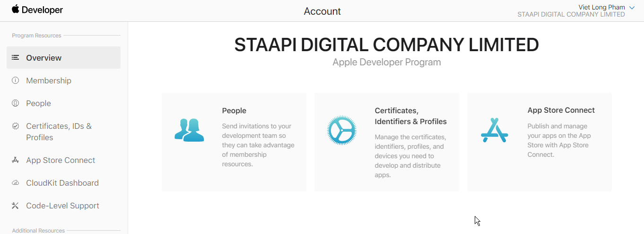The width and height of the screenshot is (644, 234).
Task: Click the CloudKit Dashboard cloud icon
Action: click(x=16, y=183)
